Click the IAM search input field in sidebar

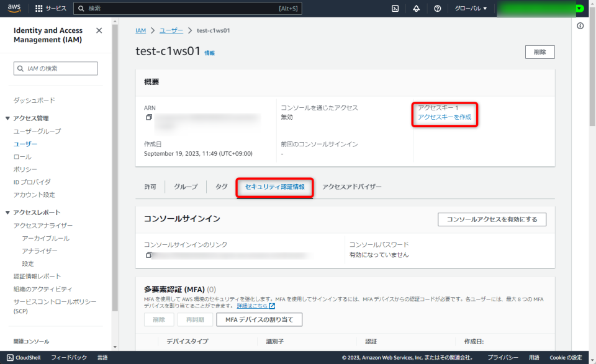point(55,68)
